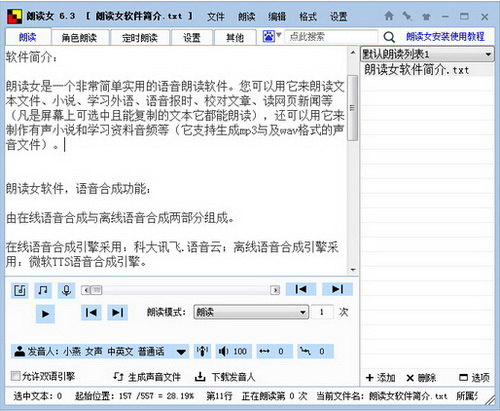Click the playback progress slider track

point(181,290)
